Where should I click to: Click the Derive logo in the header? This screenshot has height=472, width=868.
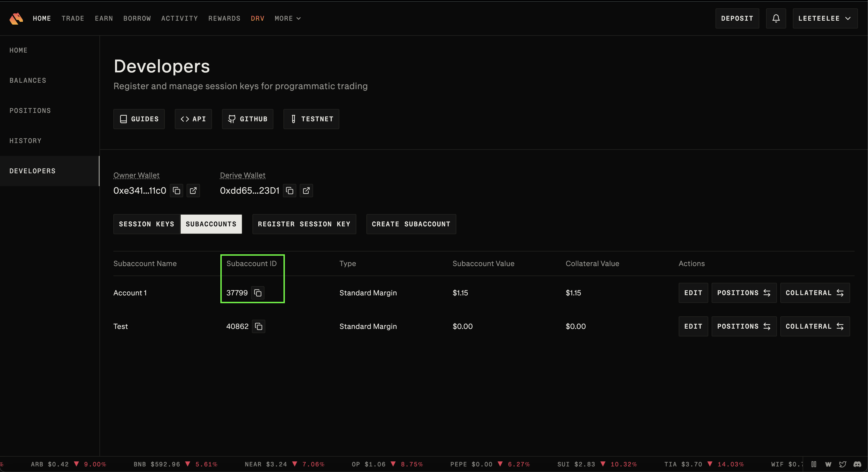(16, 18)
